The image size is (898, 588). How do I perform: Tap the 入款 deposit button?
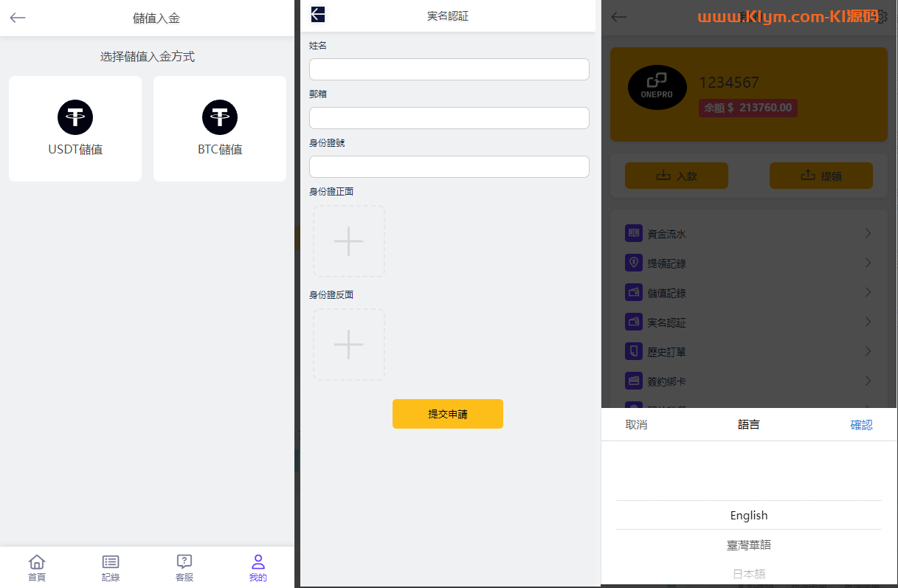(x=677, y=176)
